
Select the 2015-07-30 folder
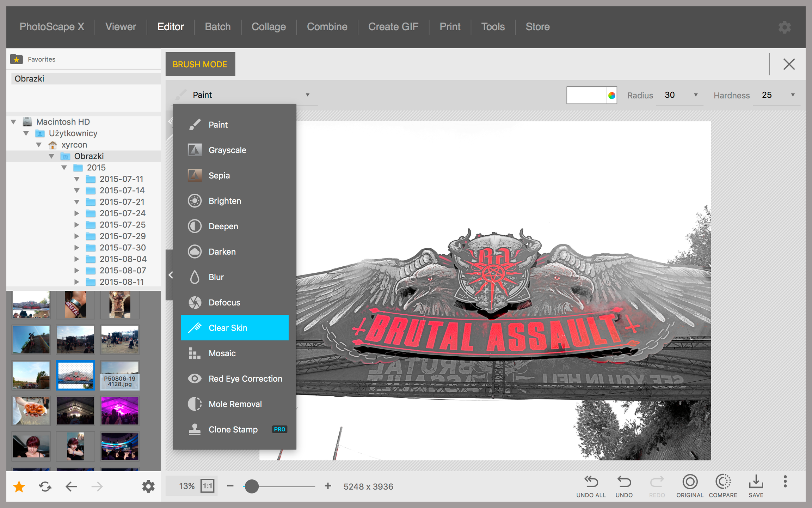123,248
